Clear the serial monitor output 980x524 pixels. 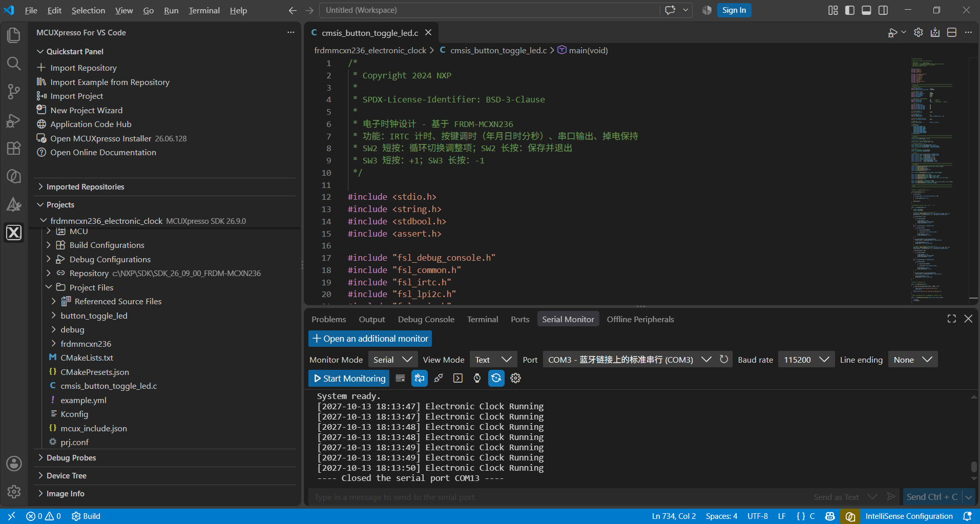click(x=401, y=378)
